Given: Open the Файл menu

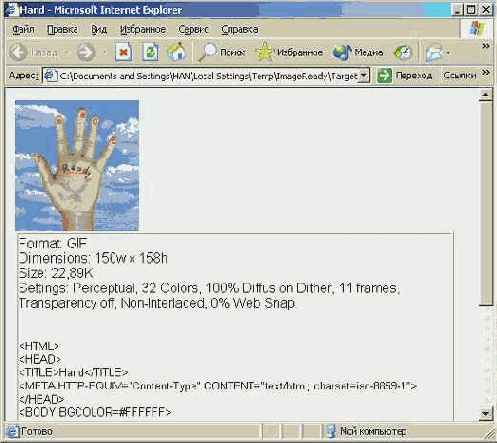Looking at the screenshot, I should (x=23, y=29).
